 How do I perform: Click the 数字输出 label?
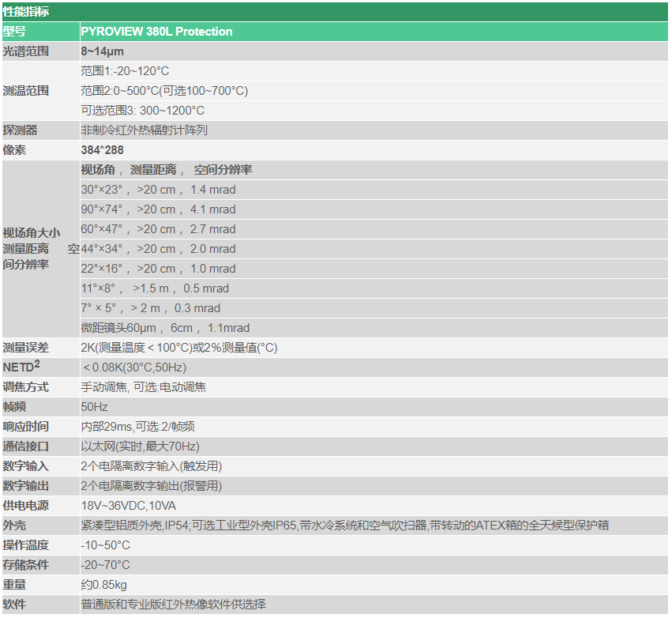pos(26,485)
